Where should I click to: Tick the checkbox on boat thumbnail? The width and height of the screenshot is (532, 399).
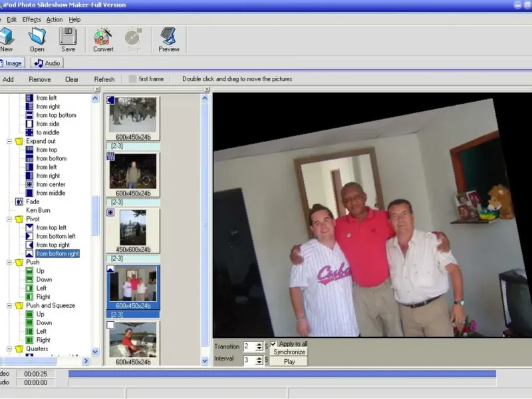[110, 325]
